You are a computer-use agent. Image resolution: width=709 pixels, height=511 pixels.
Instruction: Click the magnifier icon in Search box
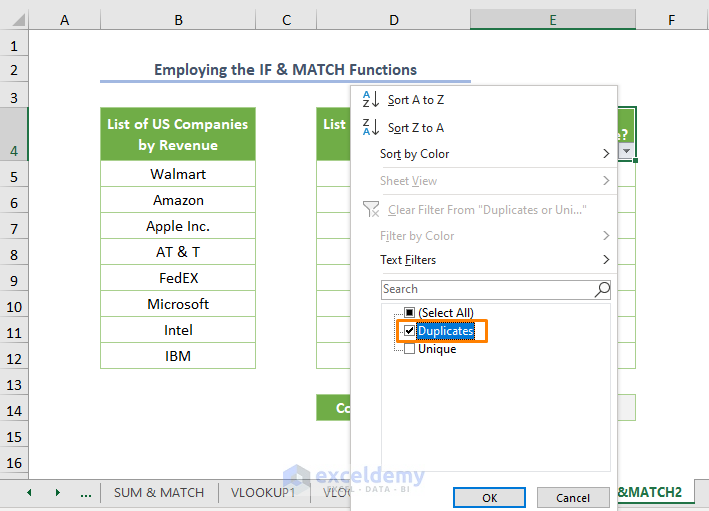click(x=602, y=289)
